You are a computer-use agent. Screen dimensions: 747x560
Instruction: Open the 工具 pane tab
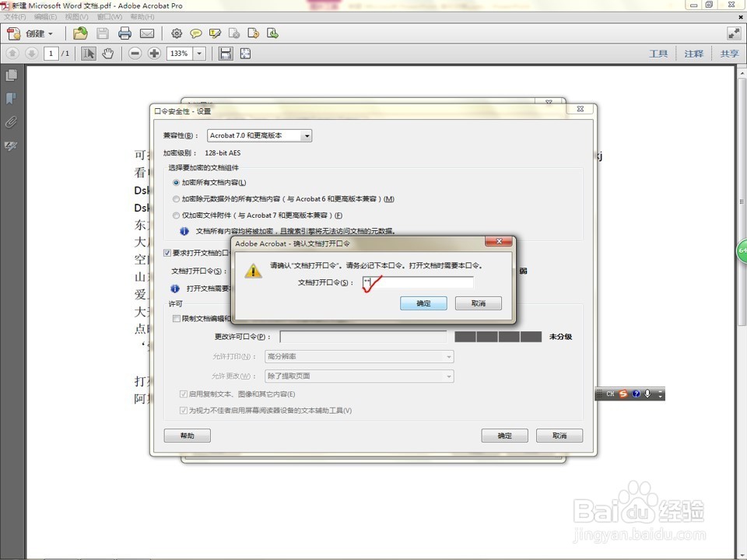(x=658, y=54)
